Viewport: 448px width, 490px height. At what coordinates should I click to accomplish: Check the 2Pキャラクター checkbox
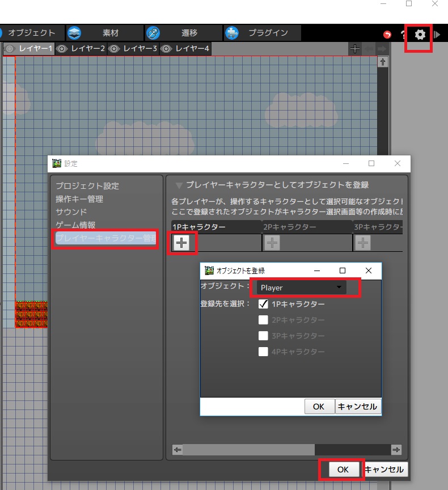[263, 320]
